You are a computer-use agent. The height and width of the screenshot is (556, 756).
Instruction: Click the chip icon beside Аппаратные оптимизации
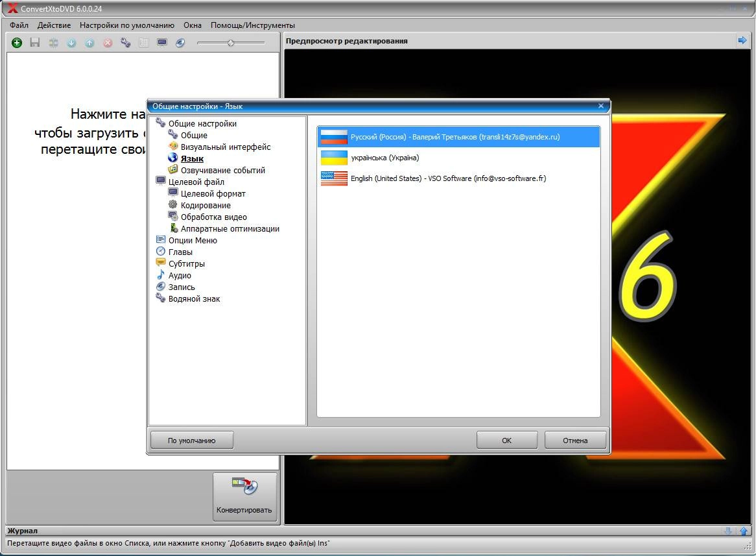(174, 228)
